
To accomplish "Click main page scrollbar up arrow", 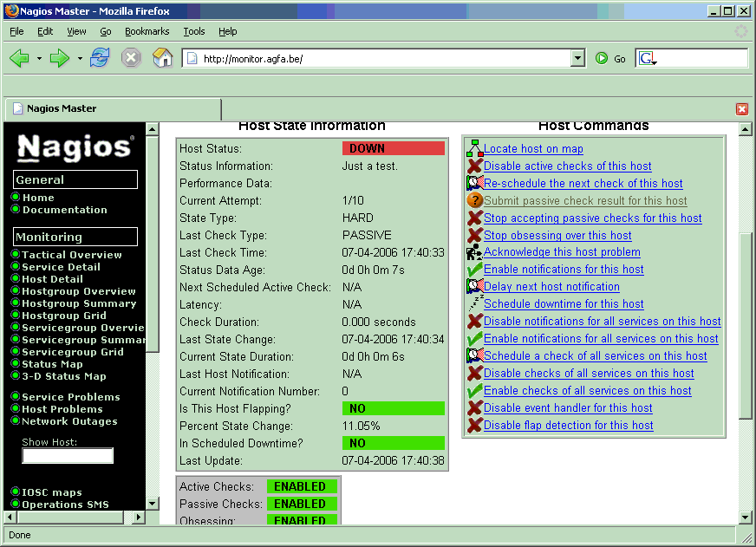I will pos(745,129).
